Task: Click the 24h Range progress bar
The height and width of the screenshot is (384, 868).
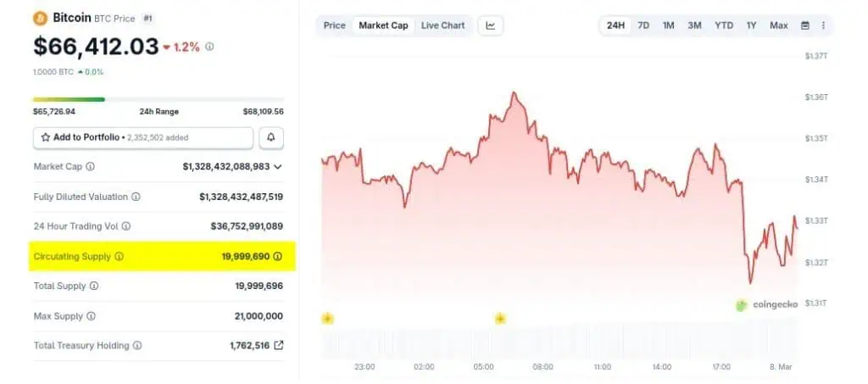Action: [x=158, y=99]
